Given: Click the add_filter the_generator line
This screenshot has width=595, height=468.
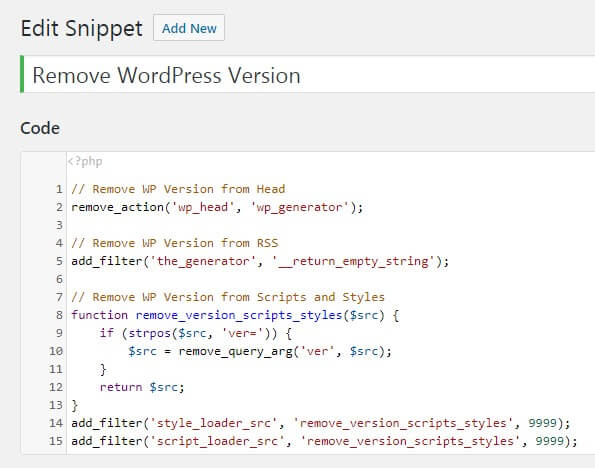Looking at the screenshot, I should 260,261.
